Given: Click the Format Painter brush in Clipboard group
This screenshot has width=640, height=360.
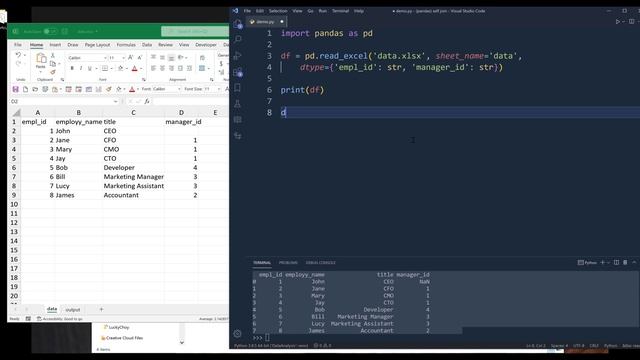Looking at the screenshot, I should [x=53, y=72].
